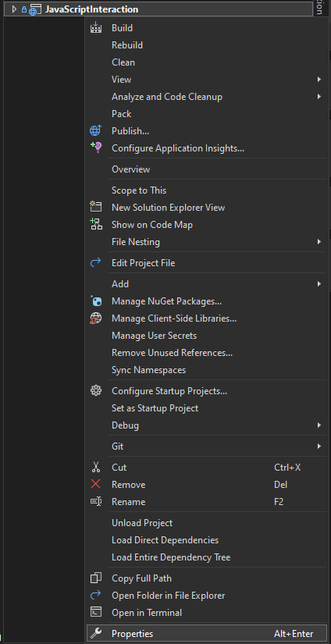Open the Git menu entry

coord(207,446)
